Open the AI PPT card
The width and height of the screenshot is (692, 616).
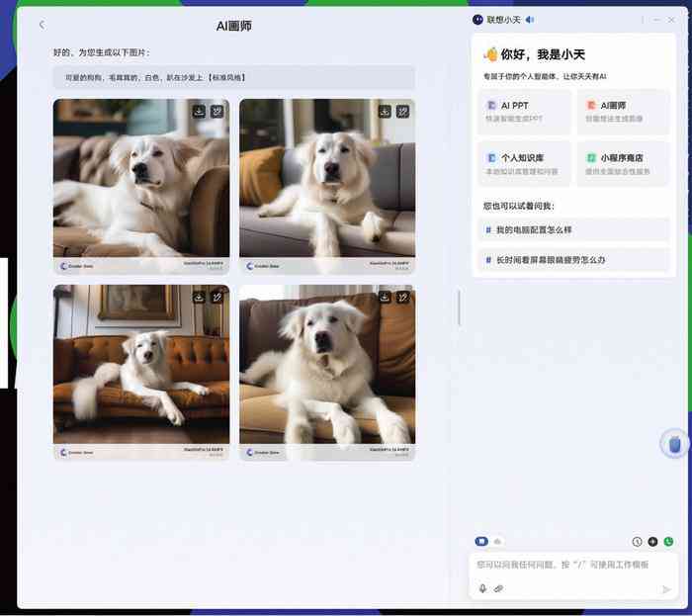[x=525, y=112]
